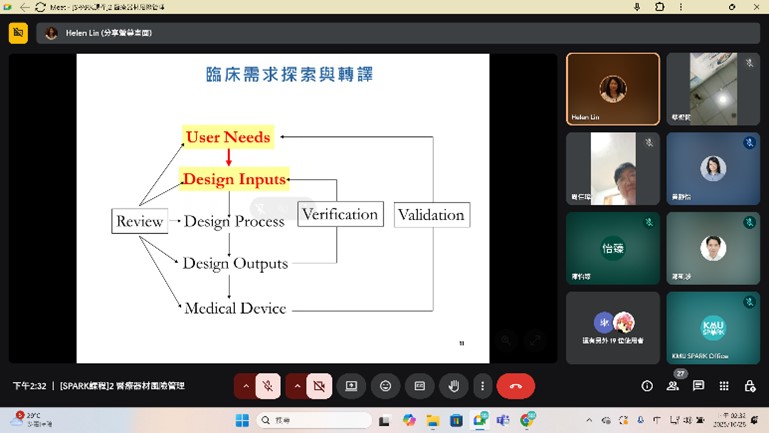
Task: Open host controls lock icon
Action: (749, 386)
